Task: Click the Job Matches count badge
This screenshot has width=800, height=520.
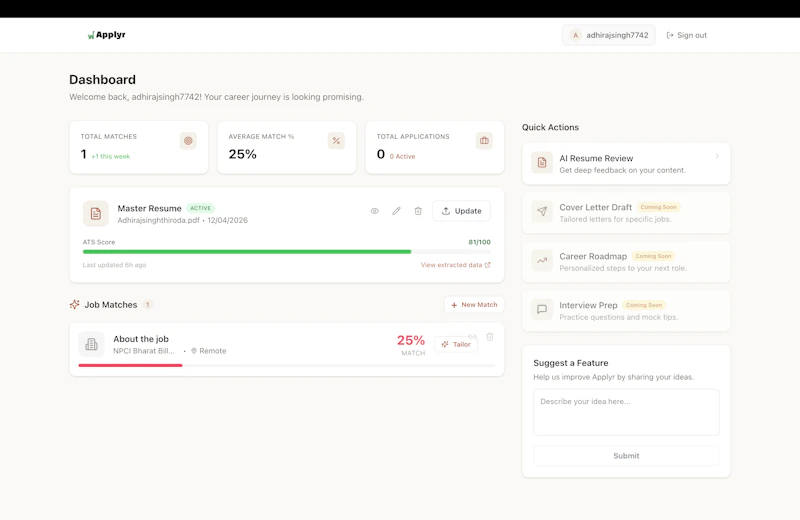Action: point(147,305)
